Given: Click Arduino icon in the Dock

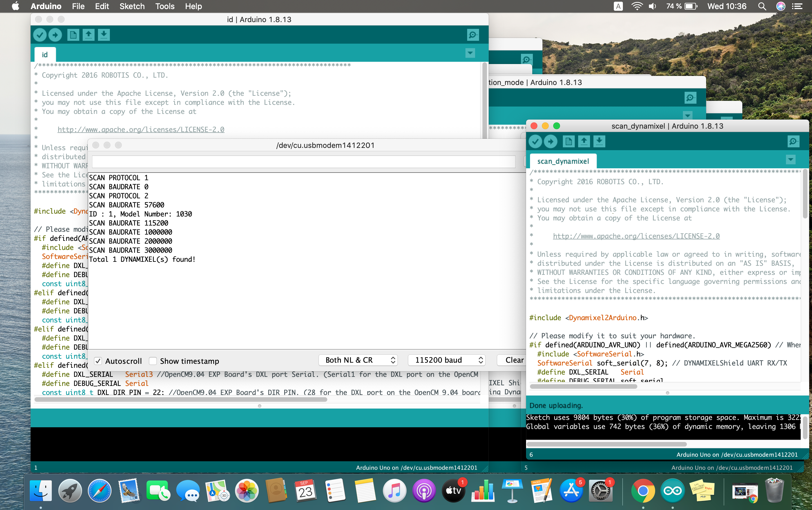Looking at the screenshot, I should (672, 491).
